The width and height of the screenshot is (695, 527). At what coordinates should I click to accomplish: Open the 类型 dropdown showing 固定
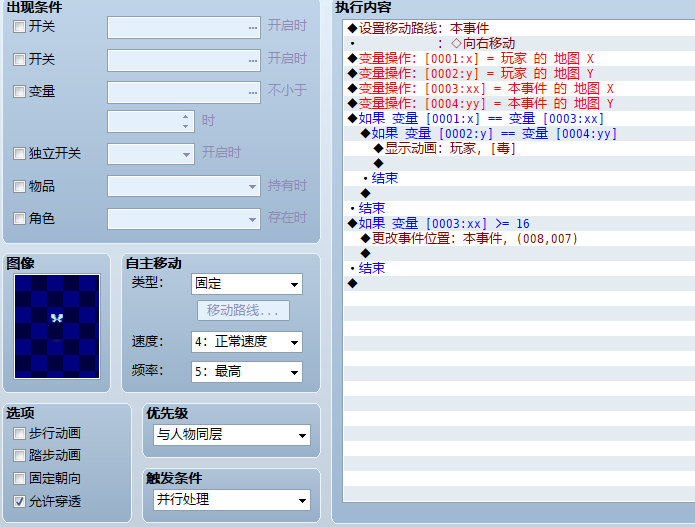click(x=247, y=284)
